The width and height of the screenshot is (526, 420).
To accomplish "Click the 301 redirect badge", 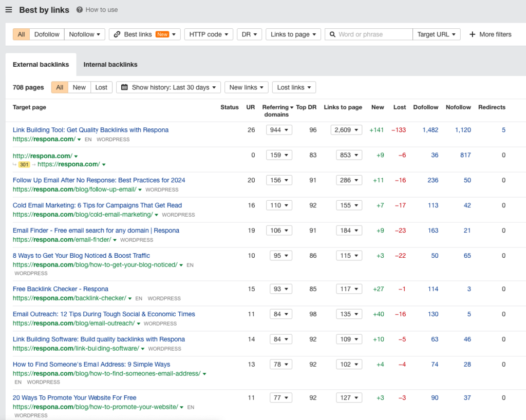I will point(24,165).
